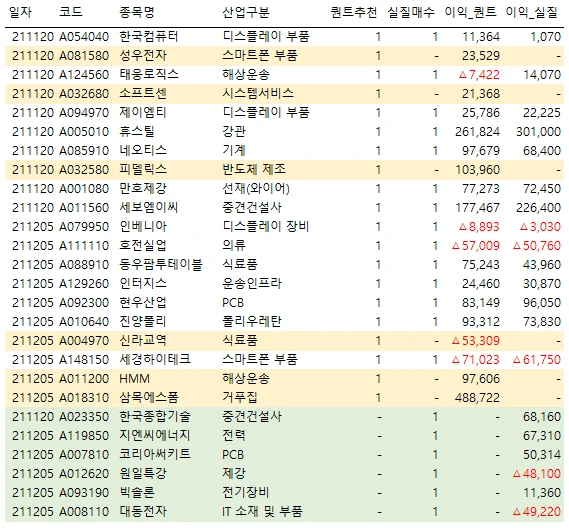Viewport: 569px width, 528px height.
Task: Select the 한국컴퓨터 stock name cell
Action: pyautogui.click(x=149, y=36)
